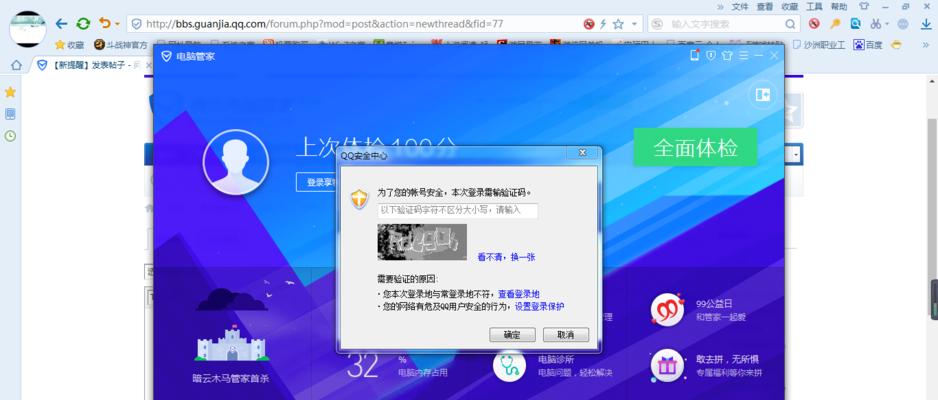This screenshot has height=400, width=938.
Task: Click the round layout switch icon in 电脑管家
Action: (762, 94)
